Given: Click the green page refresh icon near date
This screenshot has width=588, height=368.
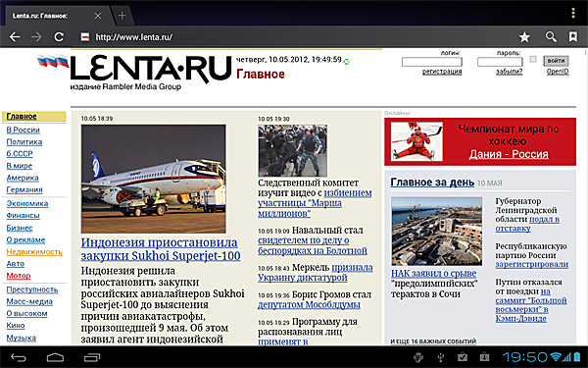Looking at the screenshot, I should (x=347, y=62).
